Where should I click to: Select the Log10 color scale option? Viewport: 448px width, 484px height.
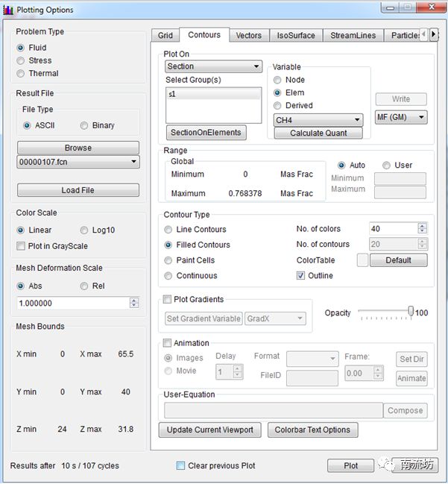click(x=84, y=230)
